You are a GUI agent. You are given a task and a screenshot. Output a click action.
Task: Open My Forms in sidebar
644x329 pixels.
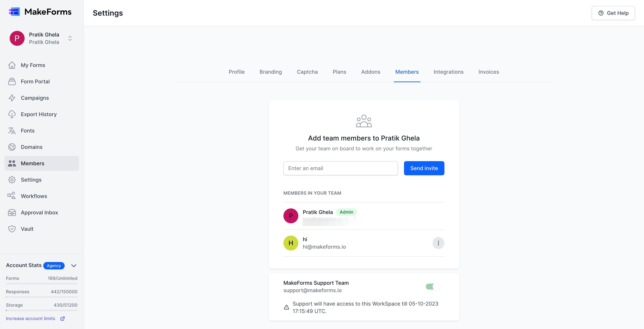click(42, 65)
